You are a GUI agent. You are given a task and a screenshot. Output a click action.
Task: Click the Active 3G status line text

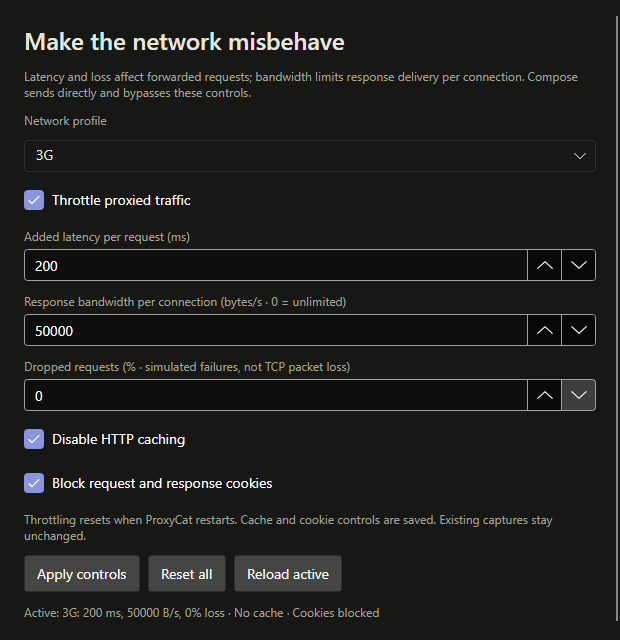pyautogui.click(x=202, y=613)
